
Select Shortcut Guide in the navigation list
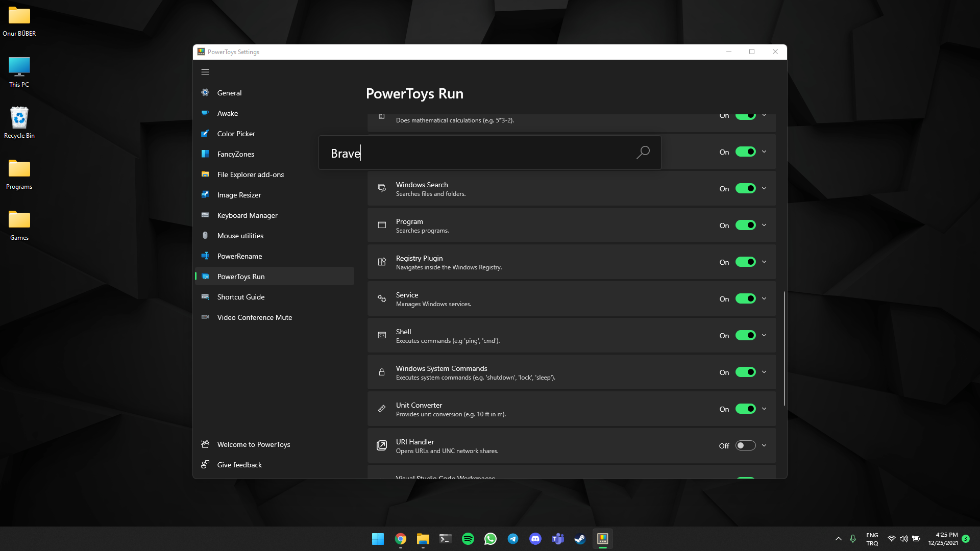240,296
